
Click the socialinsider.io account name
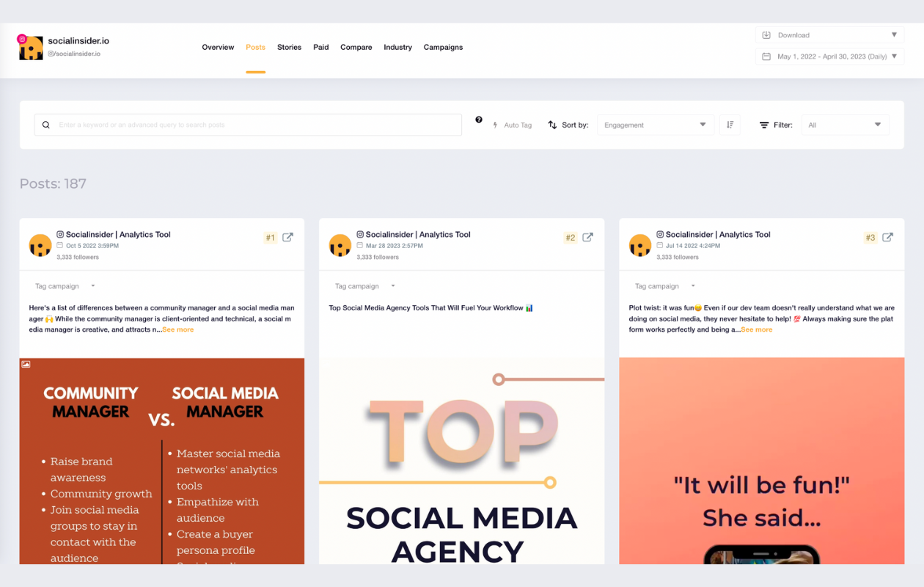(78, 41)
